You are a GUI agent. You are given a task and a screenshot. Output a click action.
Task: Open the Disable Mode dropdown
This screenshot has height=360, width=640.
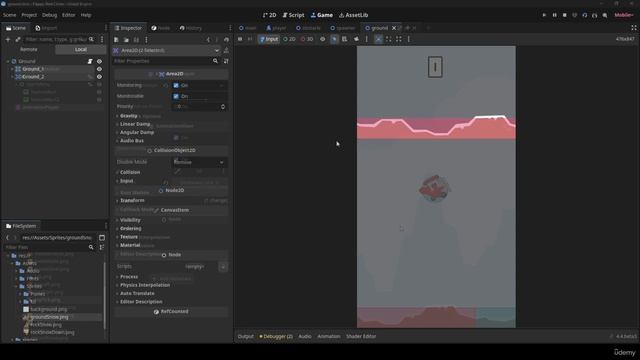[199, 162]
